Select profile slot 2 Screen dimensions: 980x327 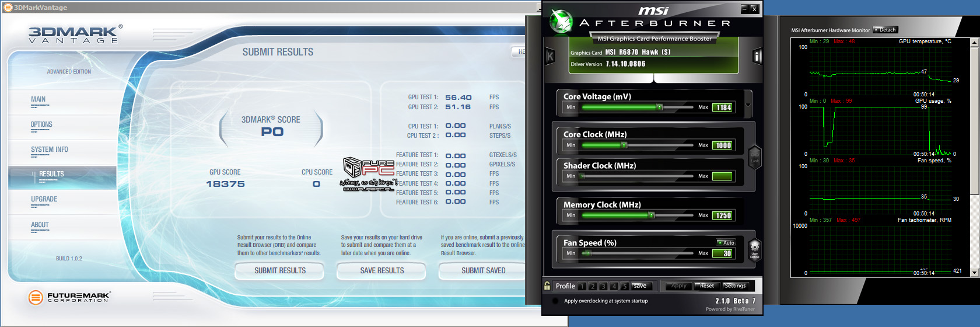tap(593, 286)
